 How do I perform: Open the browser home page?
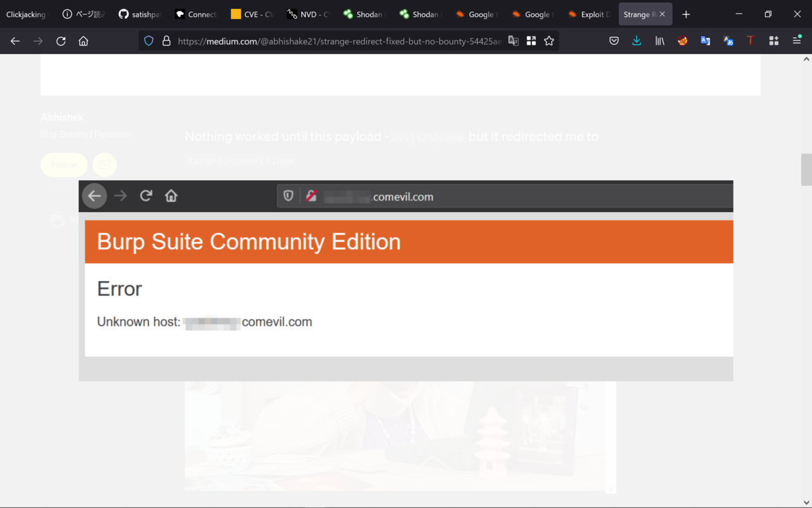83,41
